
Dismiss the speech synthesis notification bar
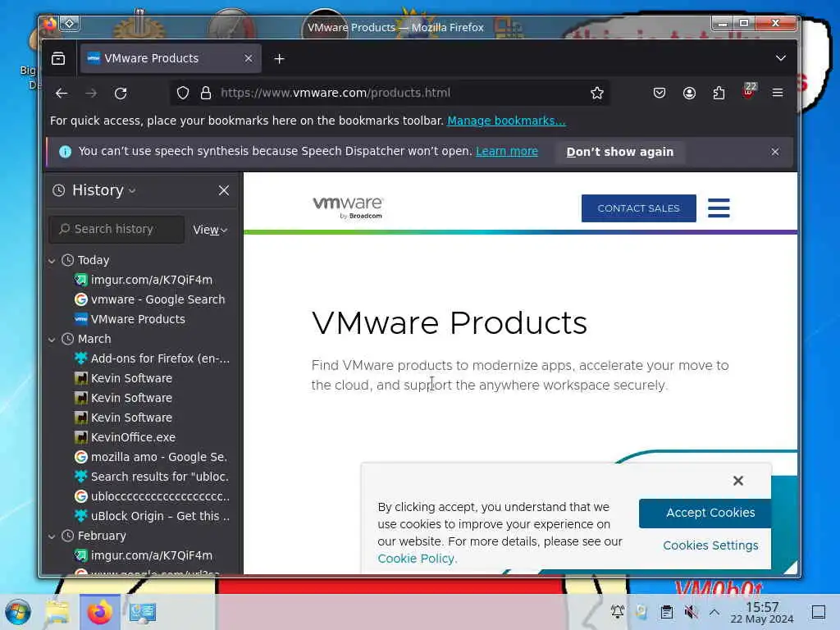point(774,152)
